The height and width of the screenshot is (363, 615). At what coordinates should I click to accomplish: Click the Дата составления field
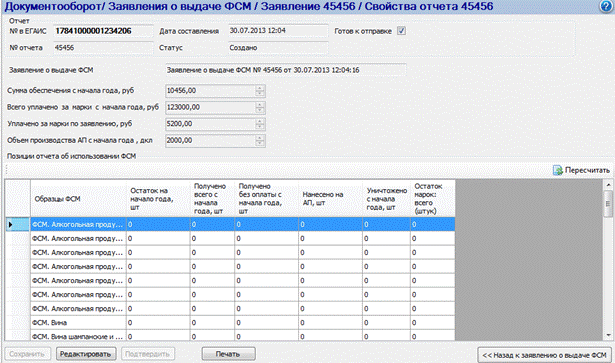tap(278, 31)
